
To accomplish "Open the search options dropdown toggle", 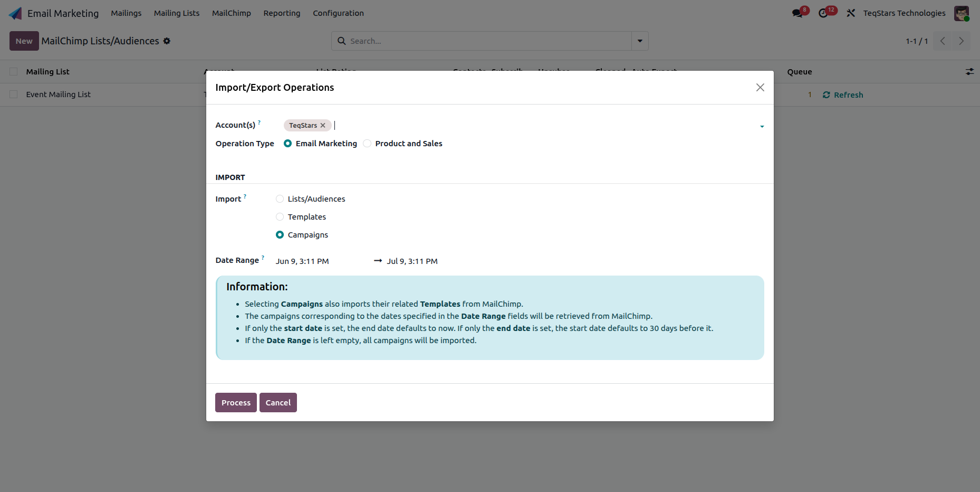I will [x=640, y=41].
